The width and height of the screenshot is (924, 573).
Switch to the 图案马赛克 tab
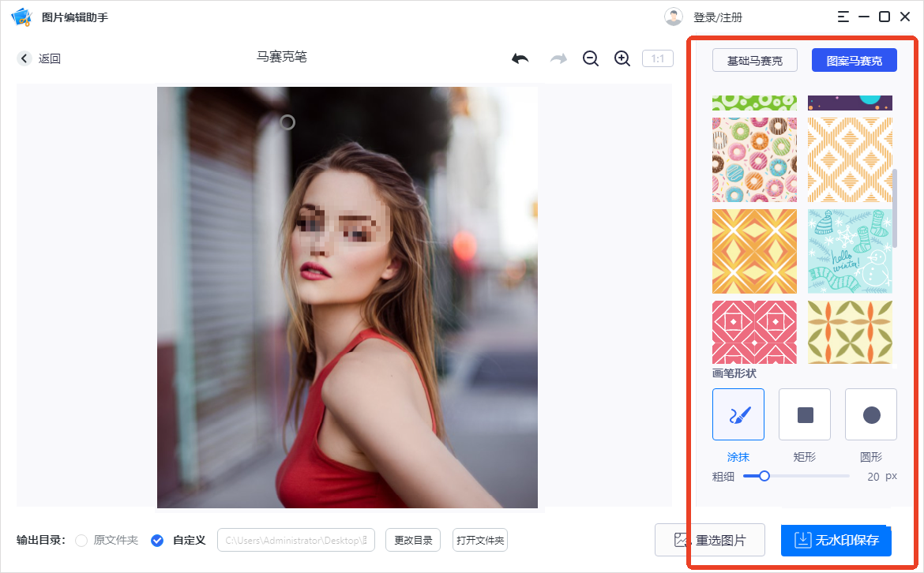tap(854, 59)
